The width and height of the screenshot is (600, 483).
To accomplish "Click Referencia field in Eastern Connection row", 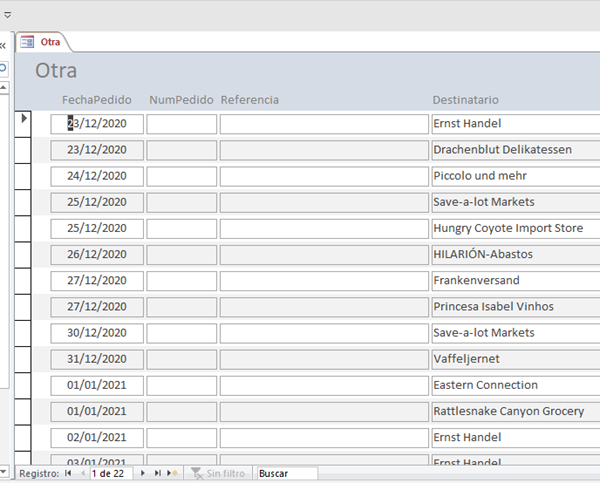I will coord(324,385).
